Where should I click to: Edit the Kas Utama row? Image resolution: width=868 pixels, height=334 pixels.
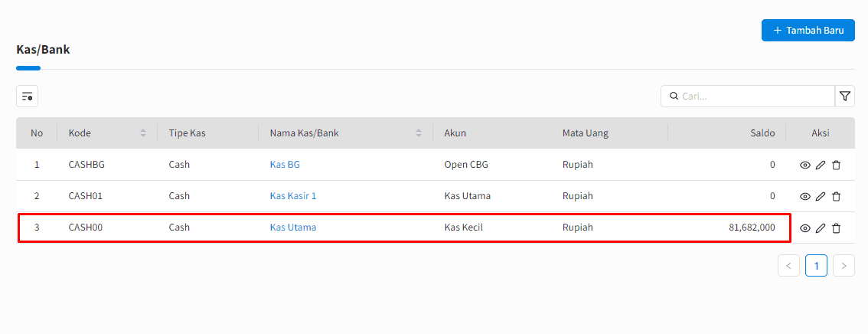click(x=821, y=228)
